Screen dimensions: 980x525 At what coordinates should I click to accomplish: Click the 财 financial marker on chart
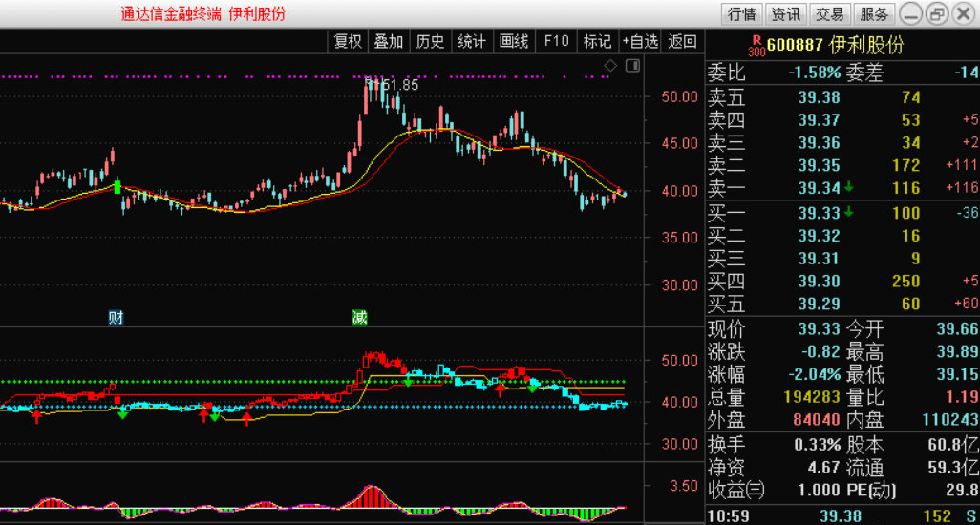pyautogui.click(x=116, y=318)
